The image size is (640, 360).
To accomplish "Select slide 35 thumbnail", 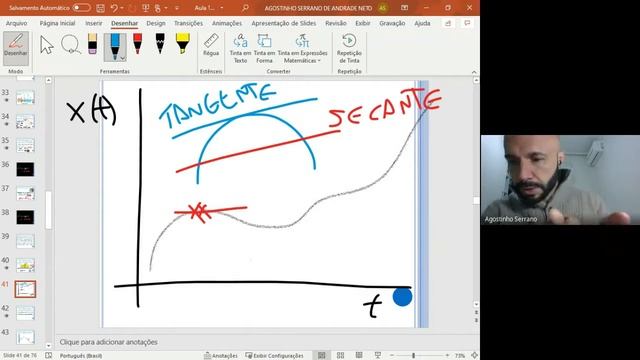I will [x=25, y=145].
